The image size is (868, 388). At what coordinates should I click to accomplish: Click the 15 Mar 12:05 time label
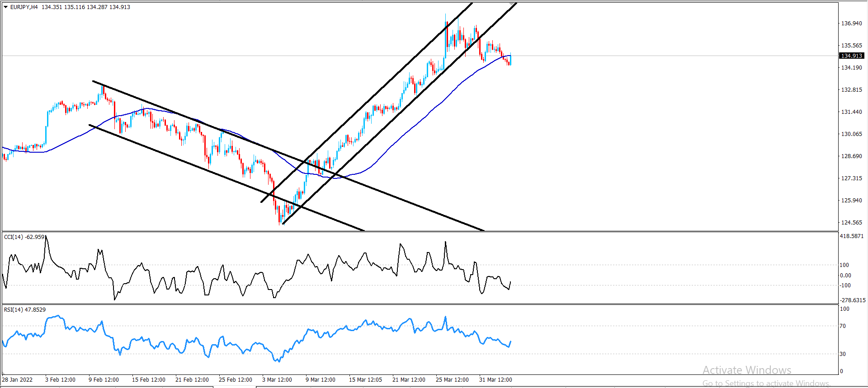click(366, 380)
